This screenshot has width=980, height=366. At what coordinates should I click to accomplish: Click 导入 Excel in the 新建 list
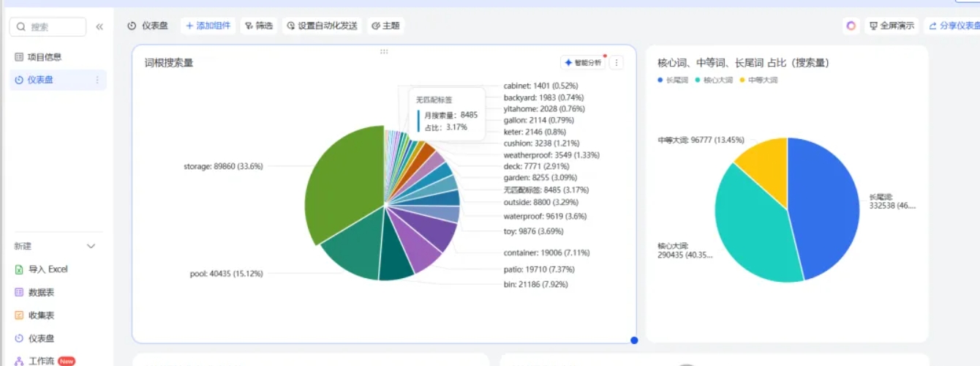(48, 269)
